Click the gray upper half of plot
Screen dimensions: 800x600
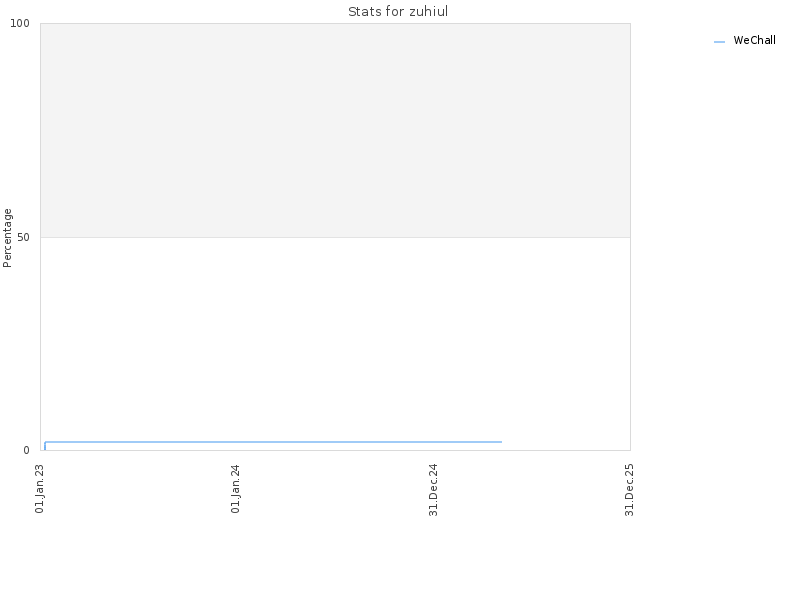(335, 131)
